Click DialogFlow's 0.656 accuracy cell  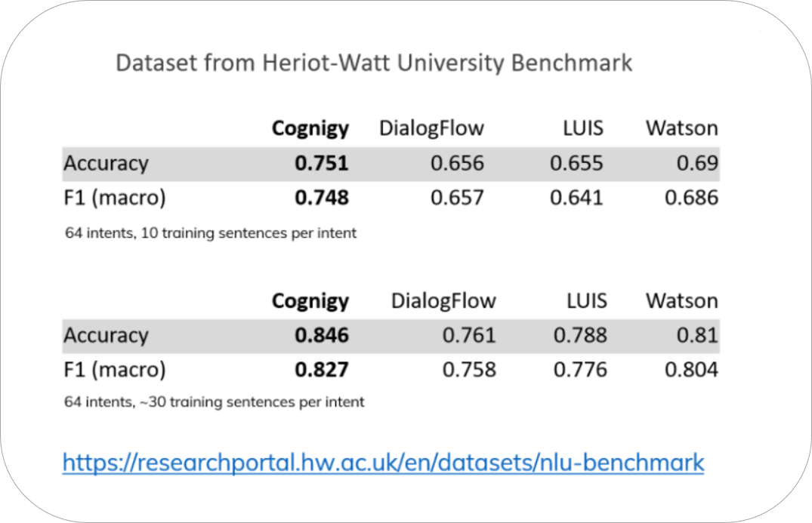click(x=457, y=163)
